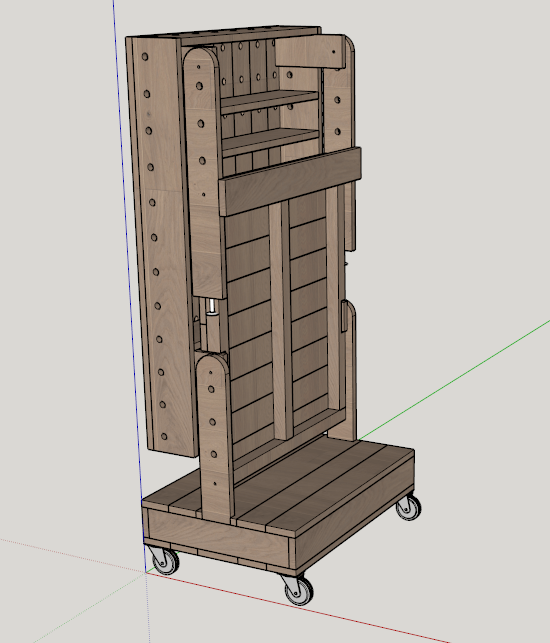Screen dimensions: 550x643
Task: Select the lower-right rounded upright post
Action: (347, 371)
